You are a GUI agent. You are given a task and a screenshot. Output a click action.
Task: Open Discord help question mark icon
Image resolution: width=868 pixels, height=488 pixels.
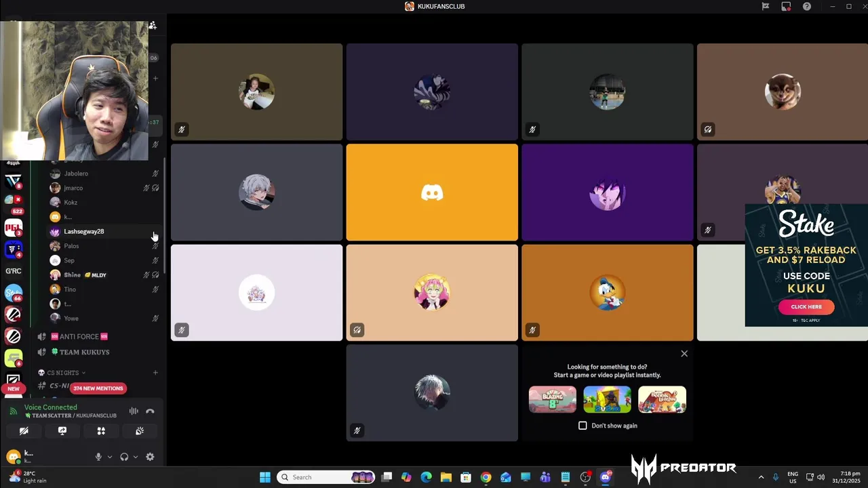(x=807, y=6)
